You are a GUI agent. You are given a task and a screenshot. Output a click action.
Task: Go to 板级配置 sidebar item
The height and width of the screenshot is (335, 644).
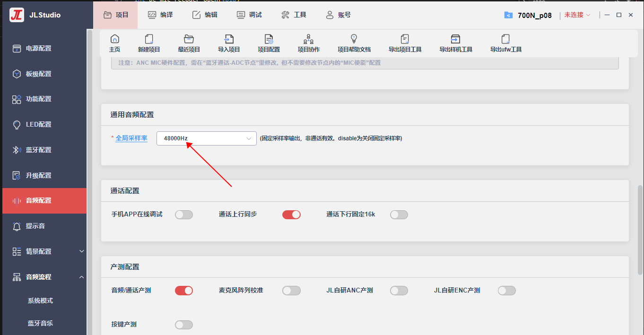[44, 74]
